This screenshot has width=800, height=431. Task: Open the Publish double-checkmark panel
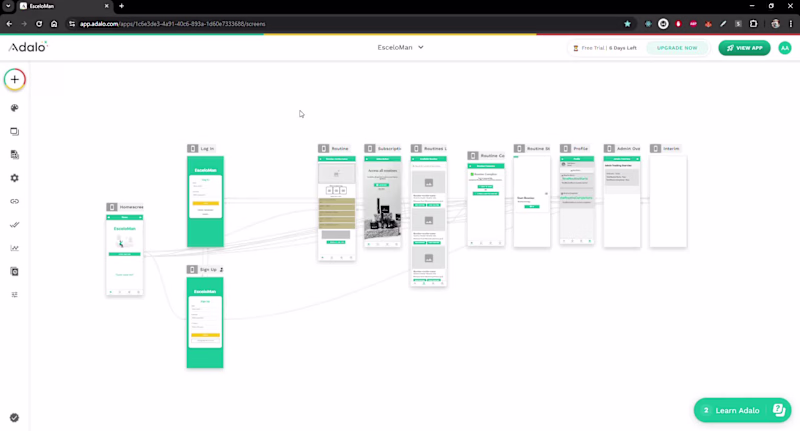[x=14, y=224]
